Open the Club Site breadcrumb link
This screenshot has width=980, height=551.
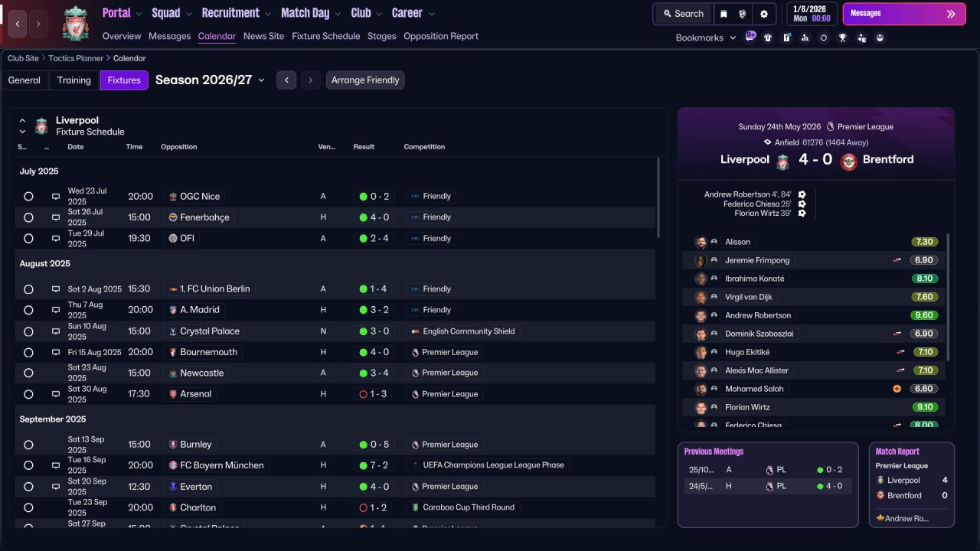[23, 58]
